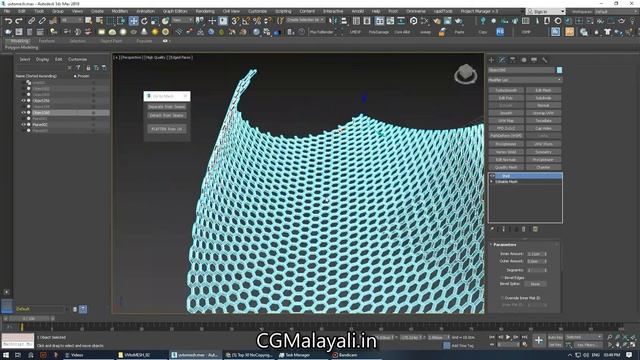Click the Unwrap UVW modifier button
The width and height of the screenshot is (640, 360).
coord(543,113)
